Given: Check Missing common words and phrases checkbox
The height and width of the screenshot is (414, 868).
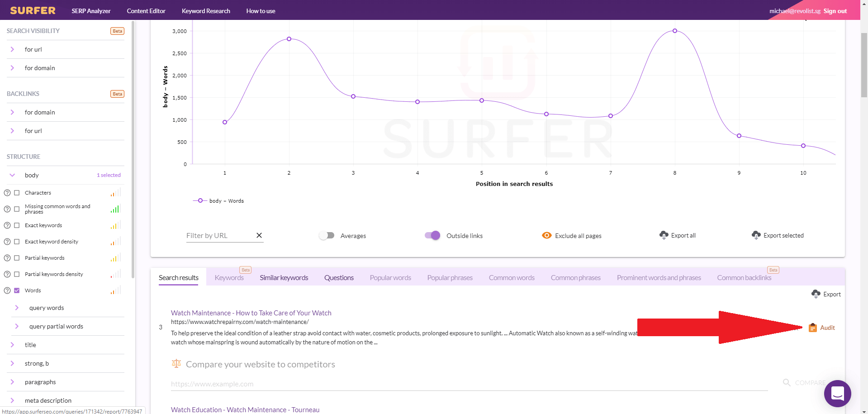Looking at the screenshot, I should 17,209.
